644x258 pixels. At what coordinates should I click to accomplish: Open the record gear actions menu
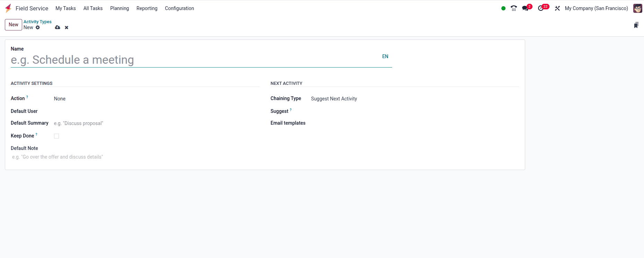pos(38,27)
